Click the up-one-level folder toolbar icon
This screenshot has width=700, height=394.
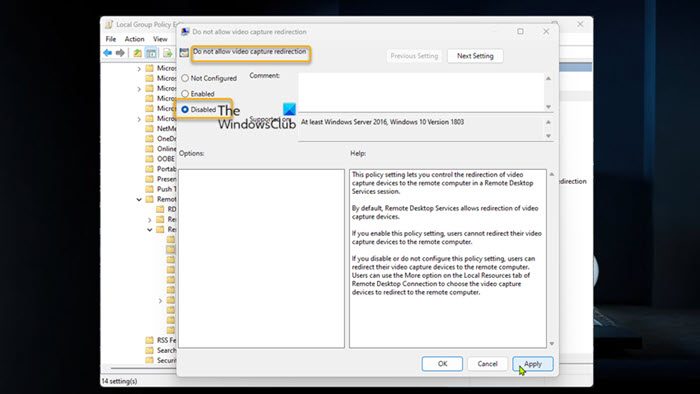click(x=138, y=54)
